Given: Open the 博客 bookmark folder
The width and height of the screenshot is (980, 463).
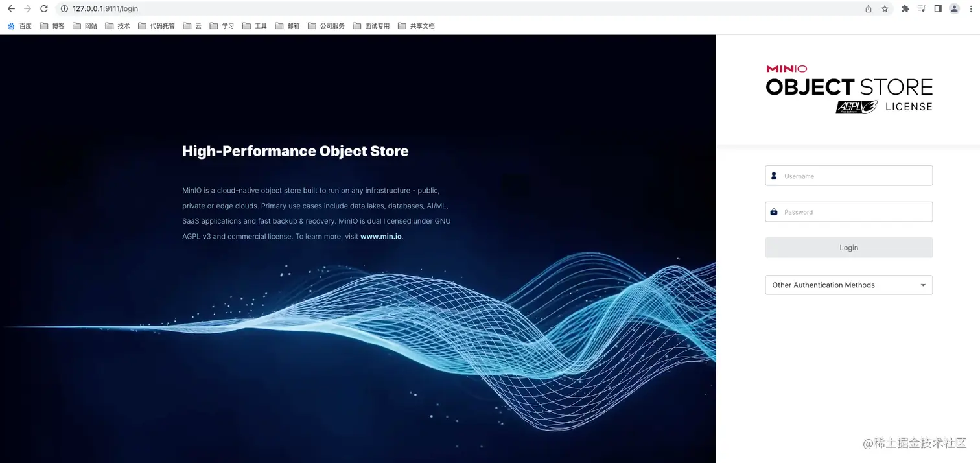Looking at the screenshot, I should pos(52,26).
